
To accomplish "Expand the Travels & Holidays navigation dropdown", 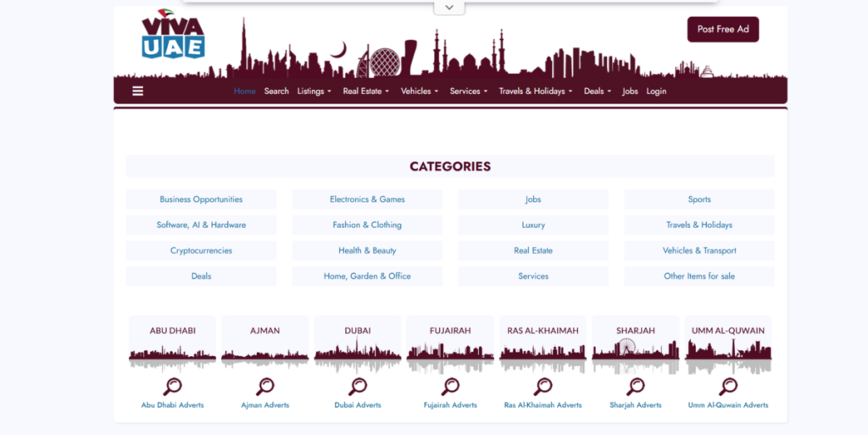I will [x=536, y=92].
